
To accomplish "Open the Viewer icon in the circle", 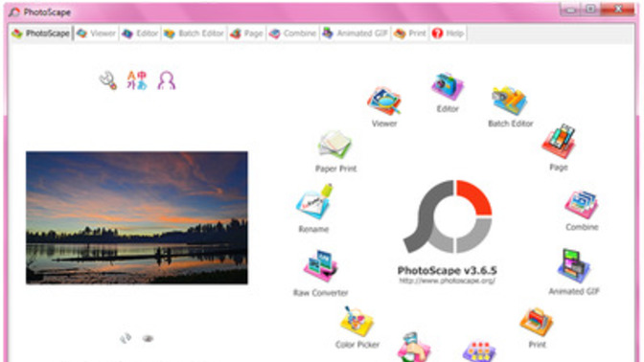I will coord(384,101).
